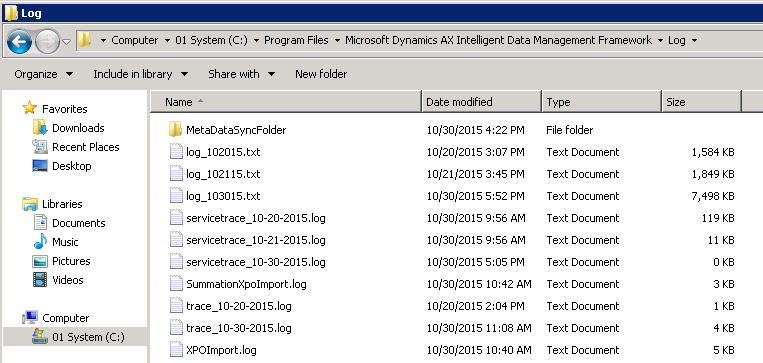This screenshot has width=763, height=363.
Task: Select log_102115.txt file name
Action: 223,174
